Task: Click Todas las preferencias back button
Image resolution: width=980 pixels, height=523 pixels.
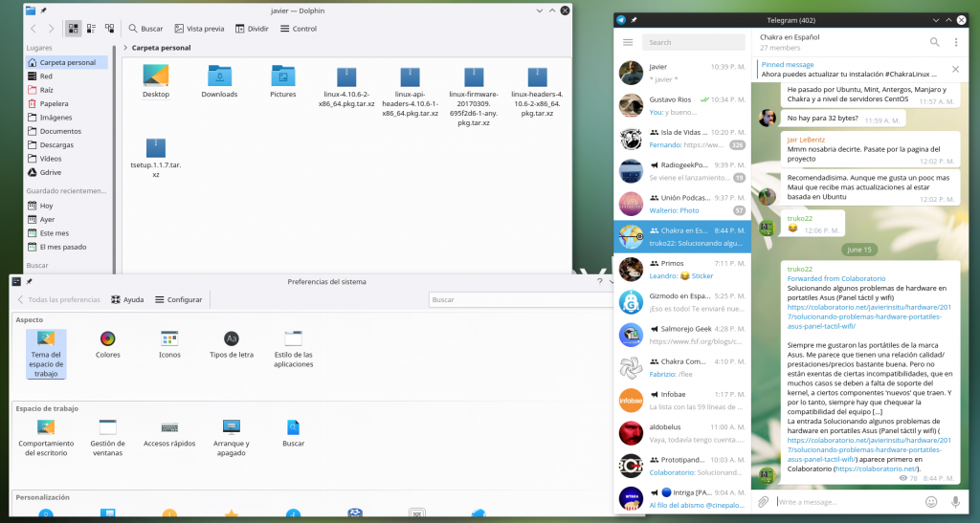Action: (x=58, y=299)
